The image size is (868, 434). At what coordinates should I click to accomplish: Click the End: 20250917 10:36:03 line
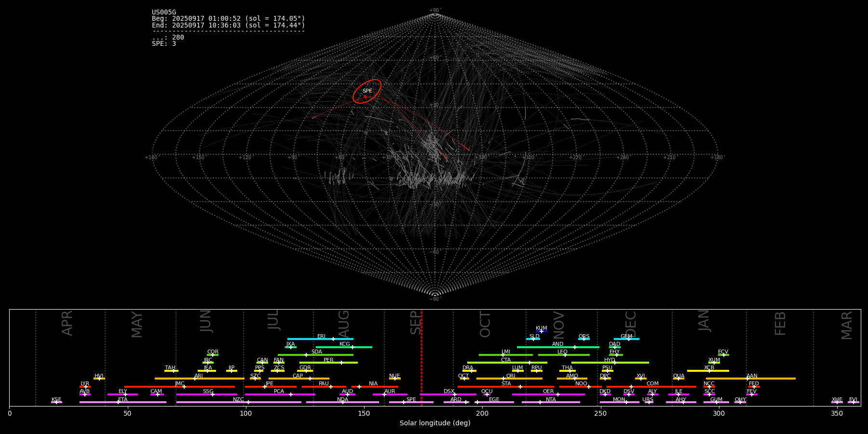coord(229,25)
